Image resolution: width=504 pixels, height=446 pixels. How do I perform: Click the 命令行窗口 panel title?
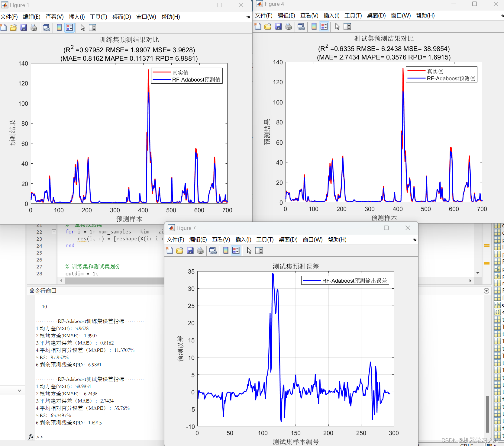(x=43, y=291)
